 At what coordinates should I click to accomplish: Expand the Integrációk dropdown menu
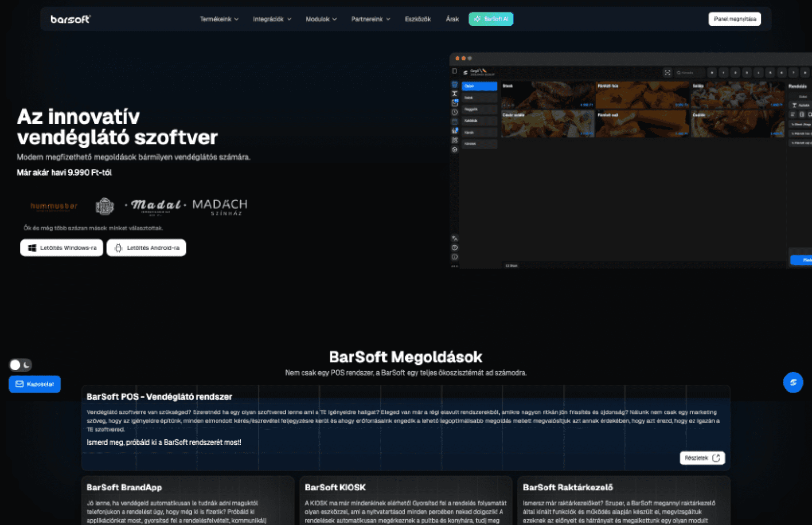click(x=272, y=19)
